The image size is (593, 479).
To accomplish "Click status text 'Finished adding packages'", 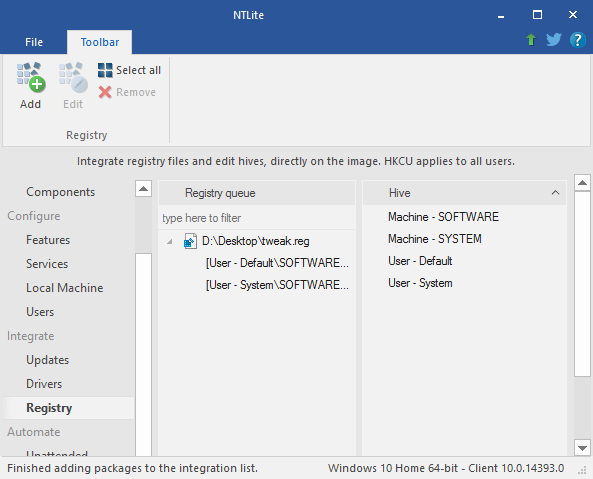I will 132,468.
